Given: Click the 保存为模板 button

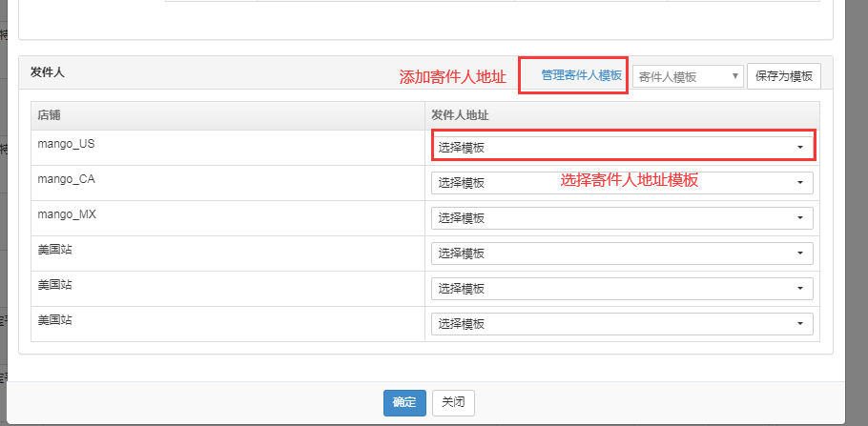Looking at the screenshot, I should pyautogui.click(x=783, y=76).
